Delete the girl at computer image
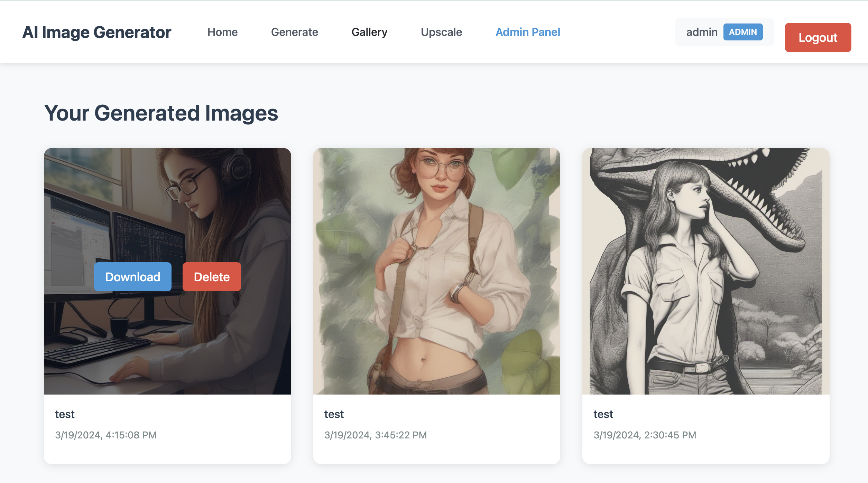 pyautogui.click(x=212, y=277)
